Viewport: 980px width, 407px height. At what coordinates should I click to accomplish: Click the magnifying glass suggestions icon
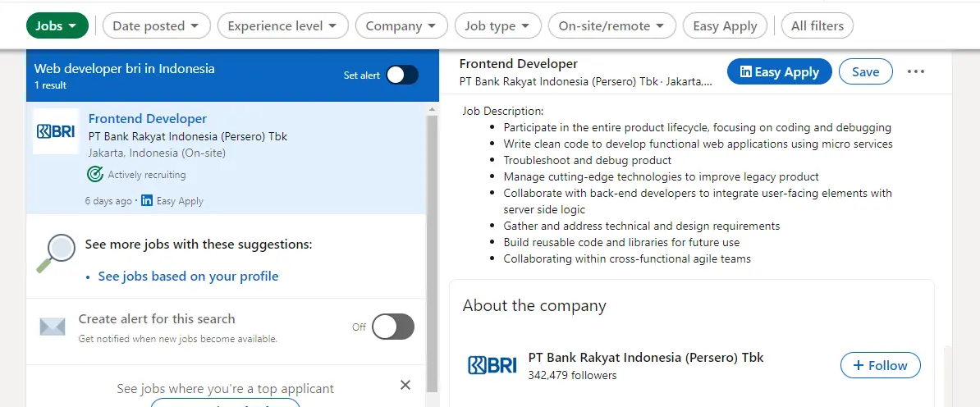57,254
